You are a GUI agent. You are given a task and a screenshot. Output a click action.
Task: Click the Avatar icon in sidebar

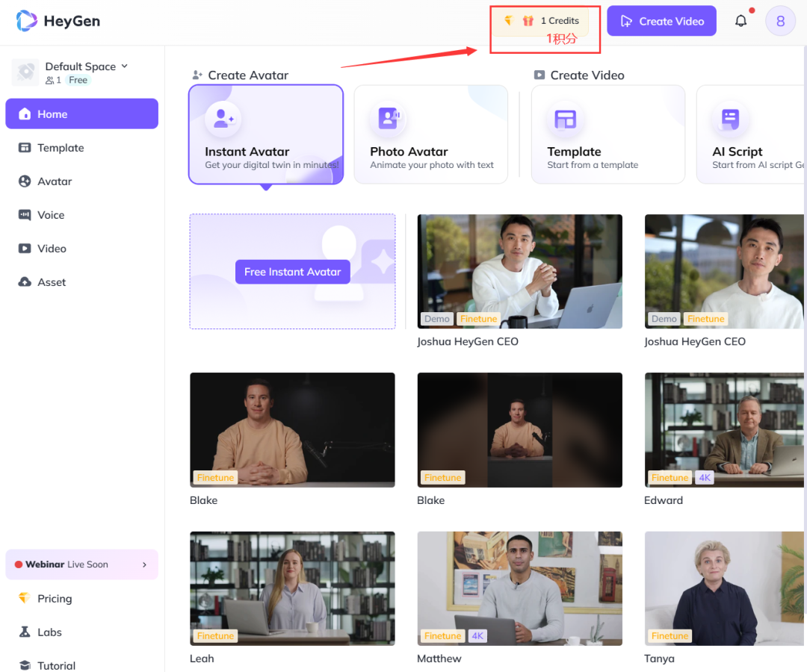click(25, 181)
